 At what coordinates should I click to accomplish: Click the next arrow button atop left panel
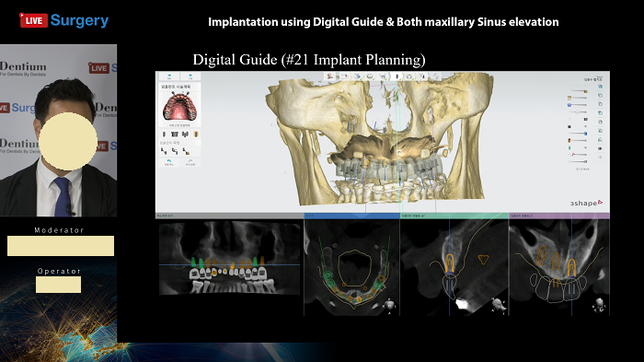click(190, 76)
